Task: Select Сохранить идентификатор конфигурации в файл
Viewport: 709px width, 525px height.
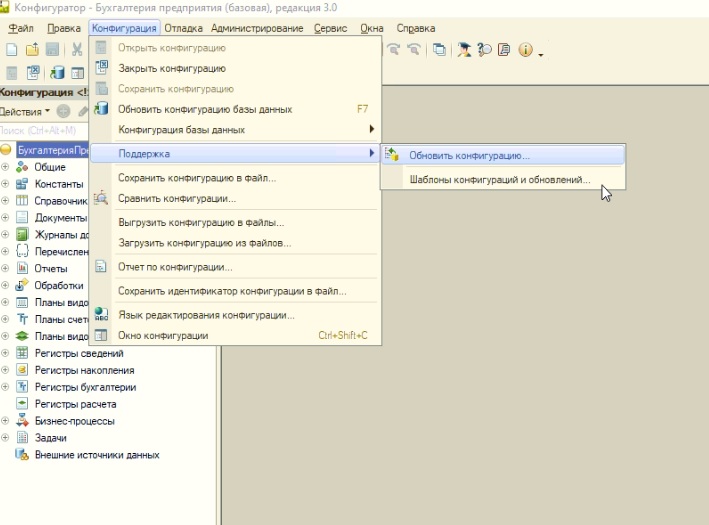Action: 235,291
